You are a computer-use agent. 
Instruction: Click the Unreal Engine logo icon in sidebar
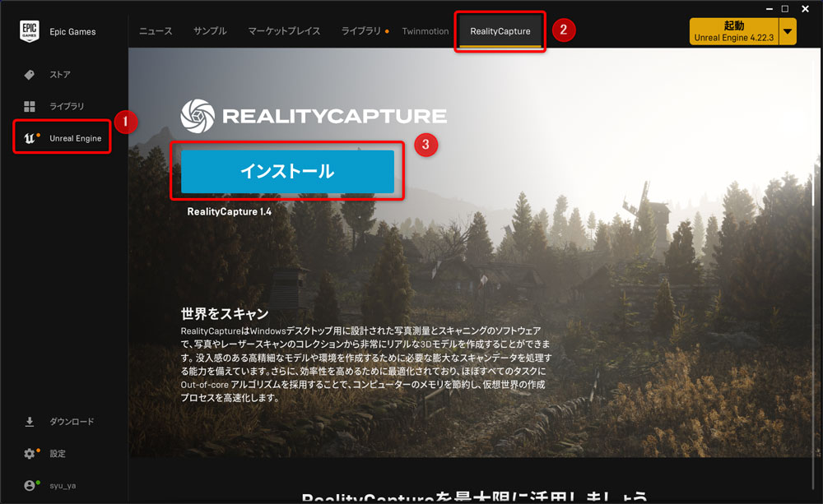click(x=30, y=138)
